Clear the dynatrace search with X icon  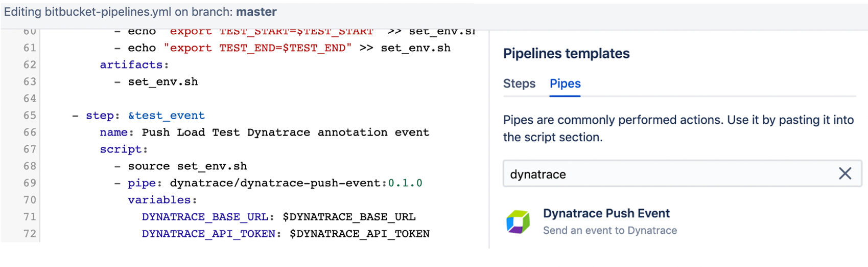click(x=845, y=174)
